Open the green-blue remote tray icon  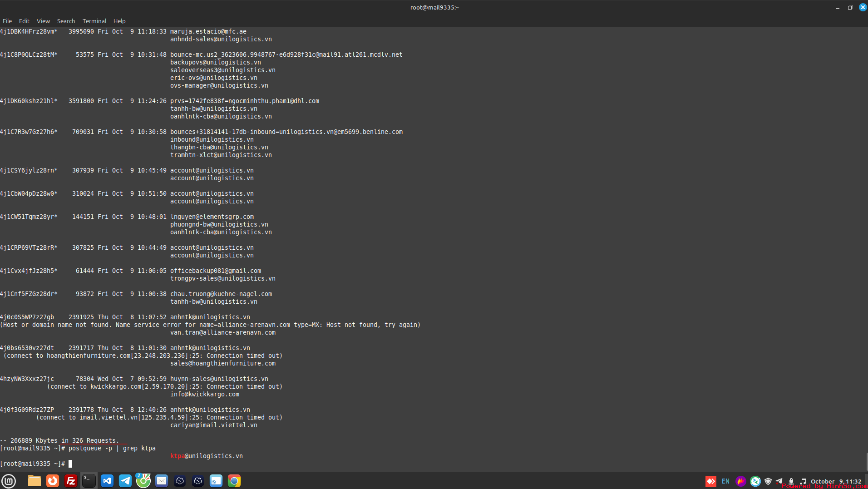coord(755,481)
